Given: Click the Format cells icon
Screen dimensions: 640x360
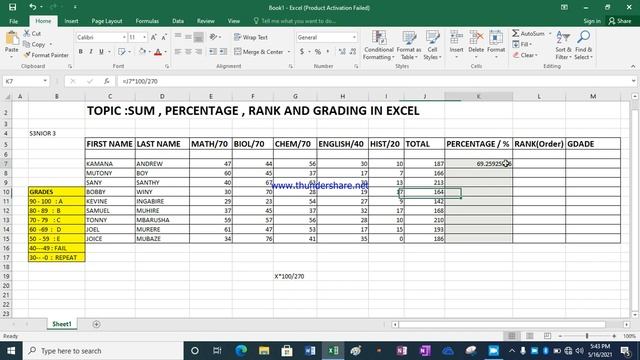Looking at the screenshot, I should click(496, 37).
